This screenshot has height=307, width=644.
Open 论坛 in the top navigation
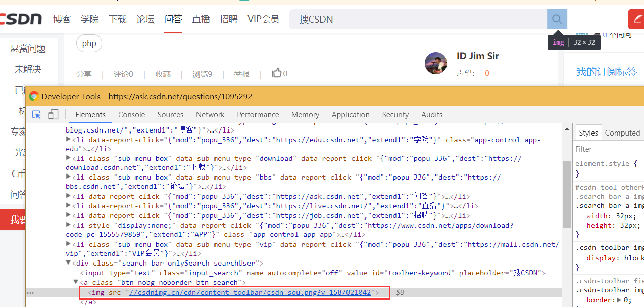click(145, 19)
